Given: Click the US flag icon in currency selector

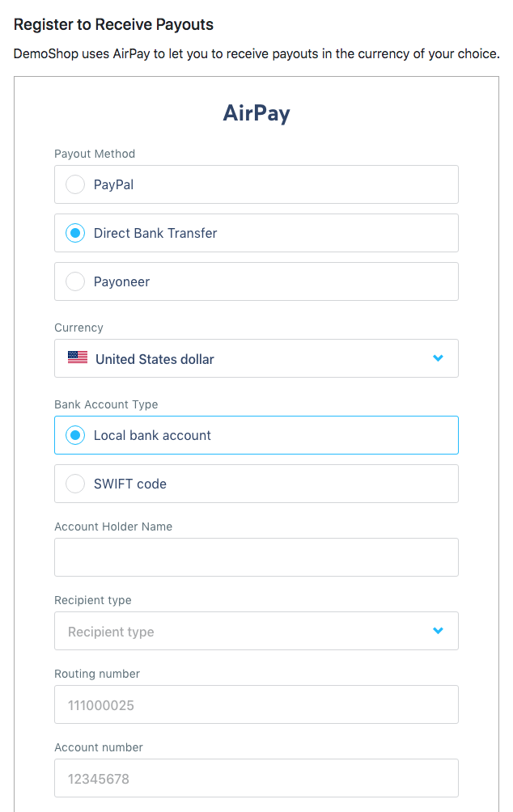Looking at the screenshot, I should [x=77, y=357].
